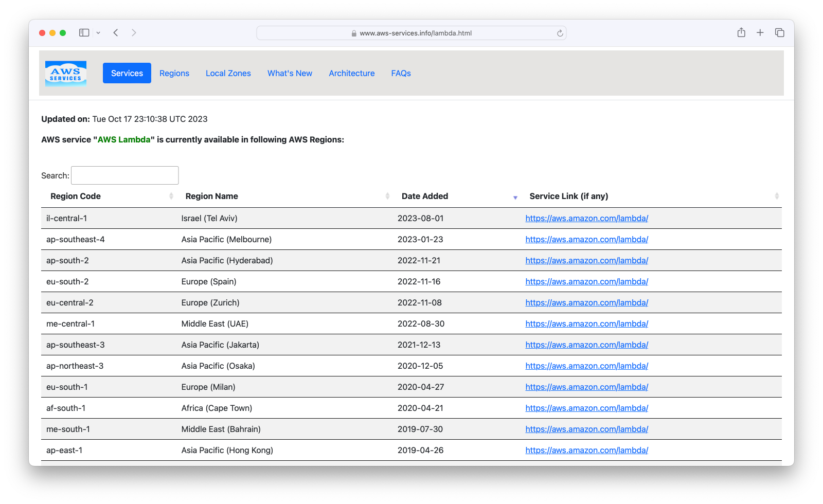Open the lambda link for il-central-1
The width and height of the screenshot is (823, 504).
point(586,218)
